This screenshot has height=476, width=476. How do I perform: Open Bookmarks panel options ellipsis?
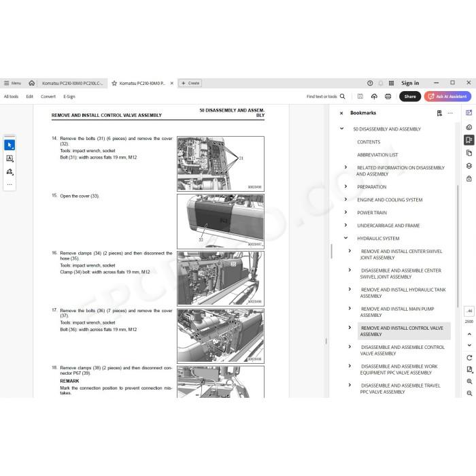450,114
